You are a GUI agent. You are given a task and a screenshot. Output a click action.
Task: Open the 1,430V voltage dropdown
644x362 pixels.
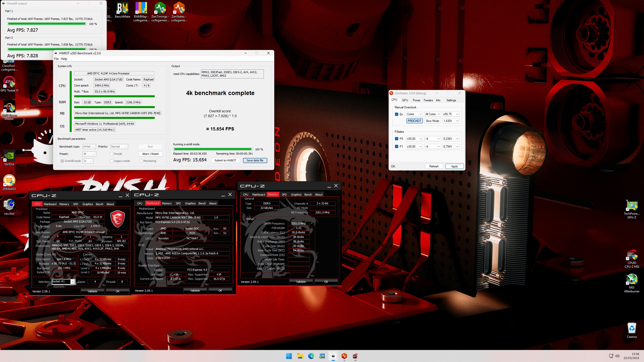point(451,121)
